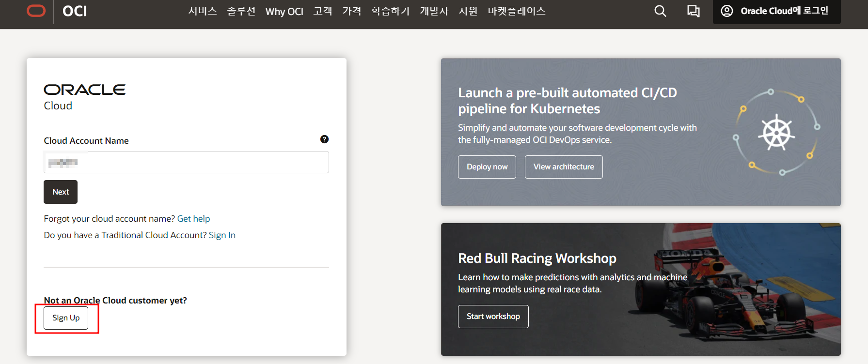Open the 고객 menu
Image resolution: width=868 pixels, height=364 pixels.
323,11
